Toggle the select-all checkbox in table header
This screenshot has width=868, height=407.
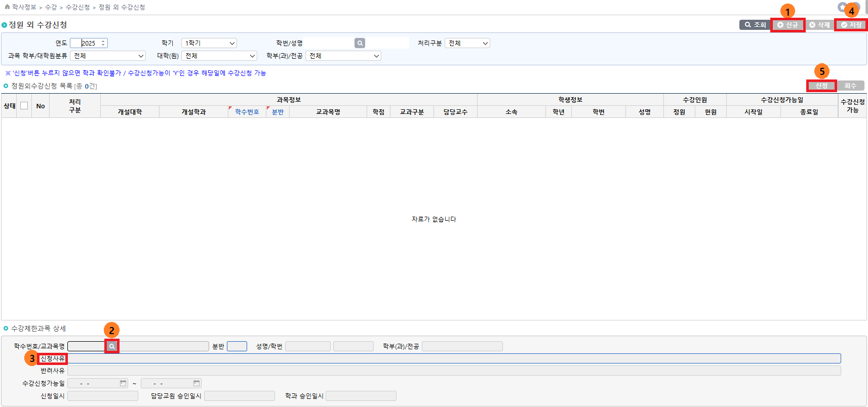pyautogui.click(x=24, y=106)
